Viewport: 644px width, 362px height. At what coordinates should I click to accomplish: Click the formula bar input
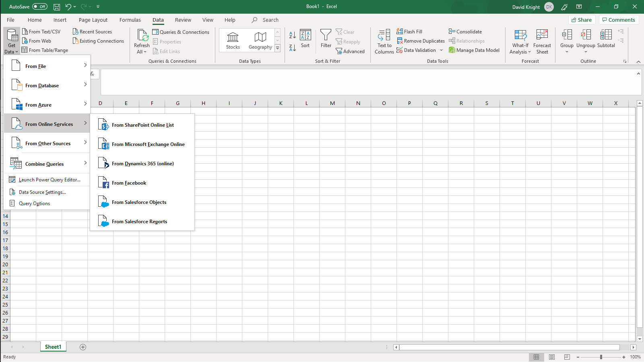point(368,82)
